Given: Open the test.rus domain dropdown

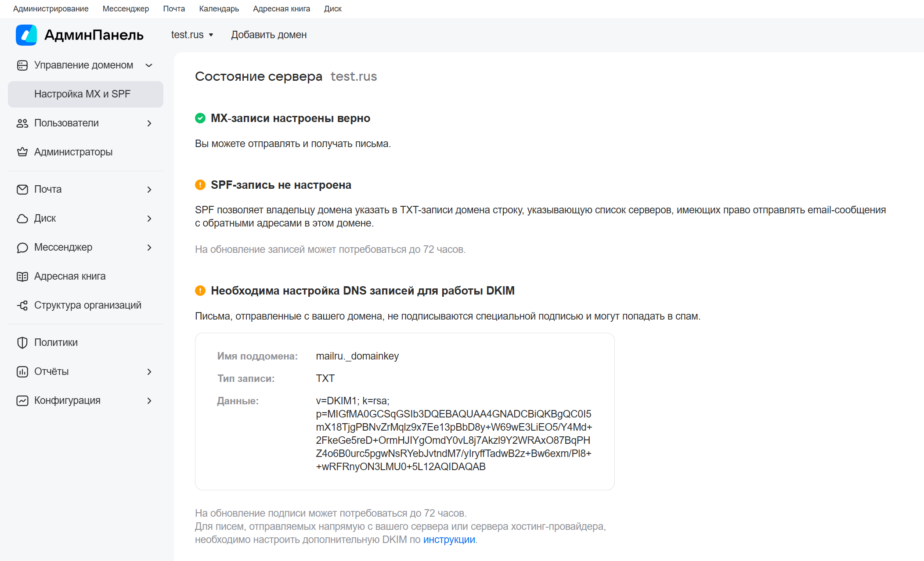Looking at the screenshot, I should (x=192, y=35).
